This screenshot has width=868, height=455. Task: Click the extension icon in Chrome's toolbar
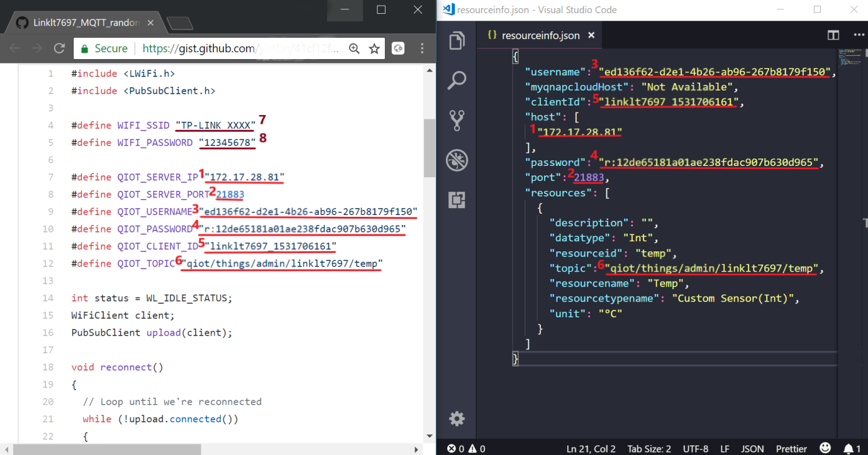[398, 48]
